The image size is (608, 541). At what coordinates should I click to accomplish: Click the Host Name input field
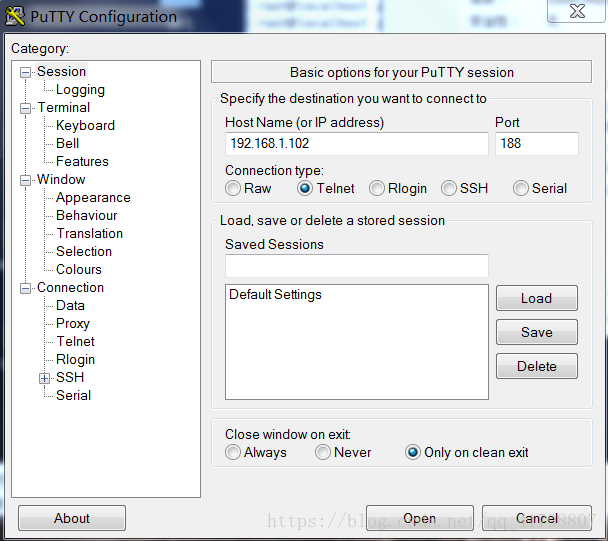(x=356, y=143)
